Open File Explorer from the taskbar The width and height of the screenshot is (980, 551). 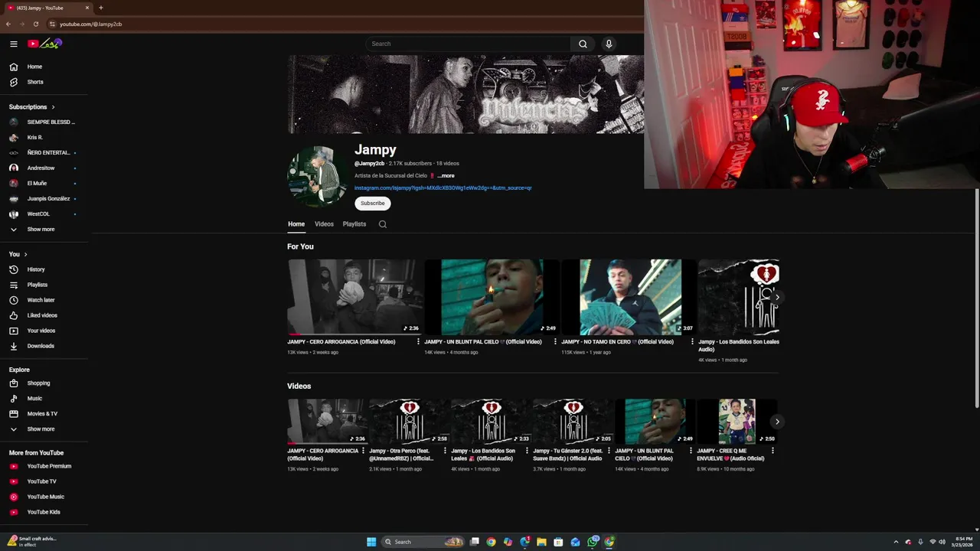(x=541, y=542)
